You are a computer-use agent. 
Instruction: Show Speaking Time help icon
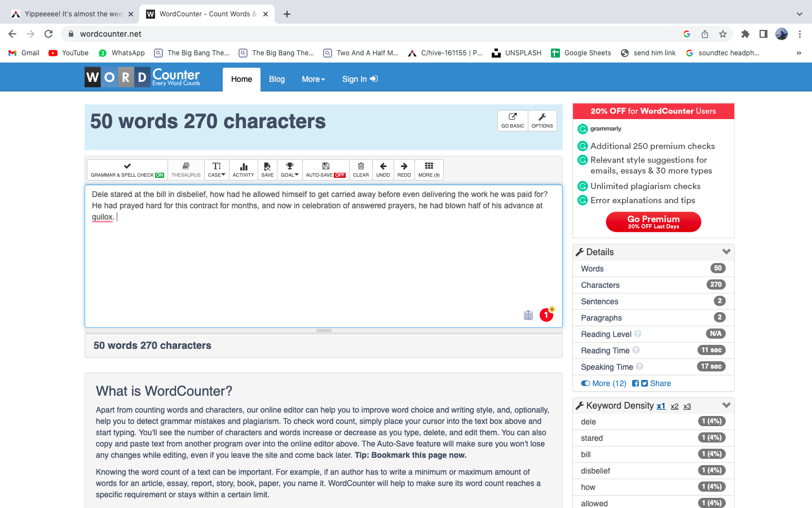point(639,366)
